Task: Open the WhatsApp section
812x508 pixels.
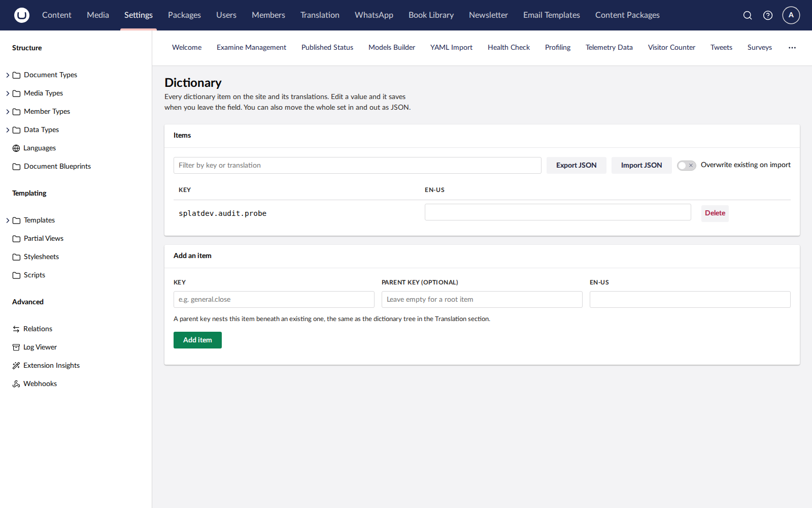Action: point(374,15)
